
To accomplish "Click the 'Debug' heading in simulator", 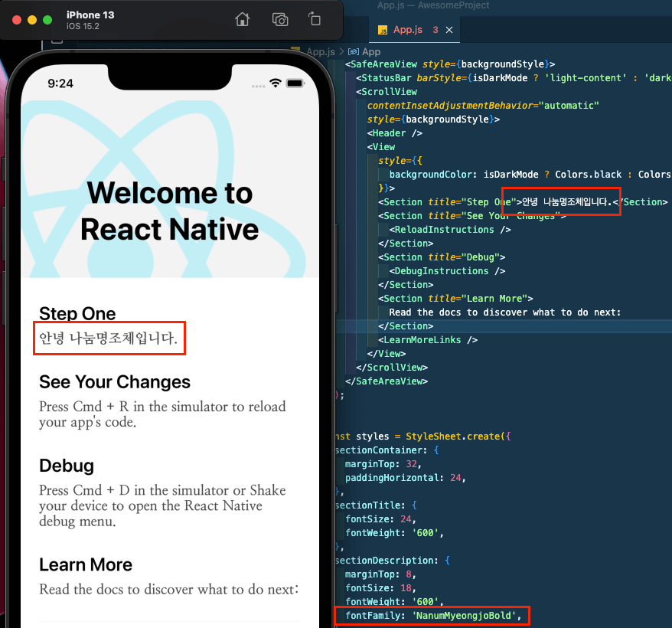I will pyautogui.click(x=67, y=466).
